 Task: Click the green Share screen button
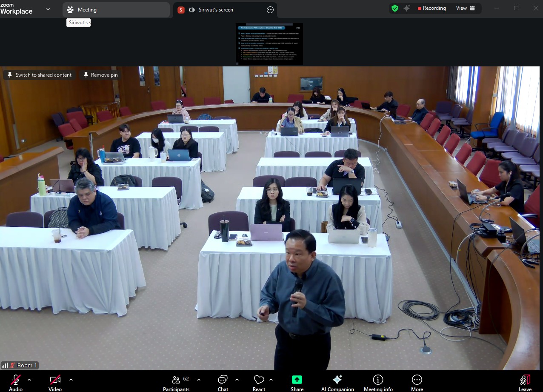(297, 382)
